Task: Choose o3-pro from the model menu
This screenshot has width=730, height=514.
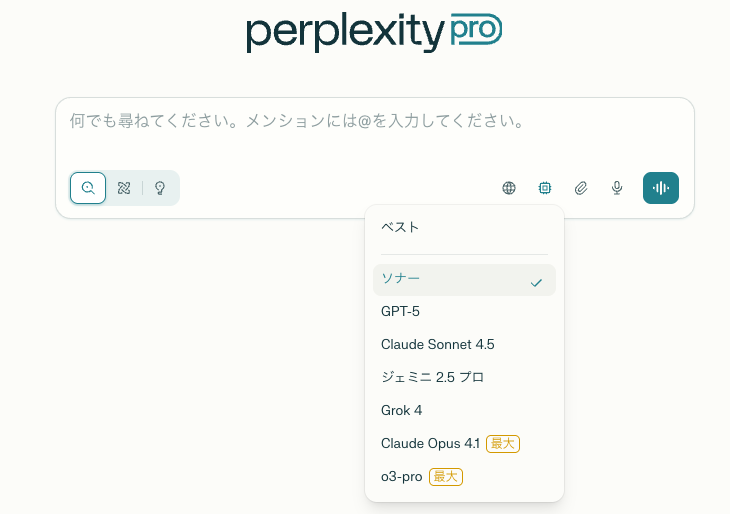Action: [401, 476]
